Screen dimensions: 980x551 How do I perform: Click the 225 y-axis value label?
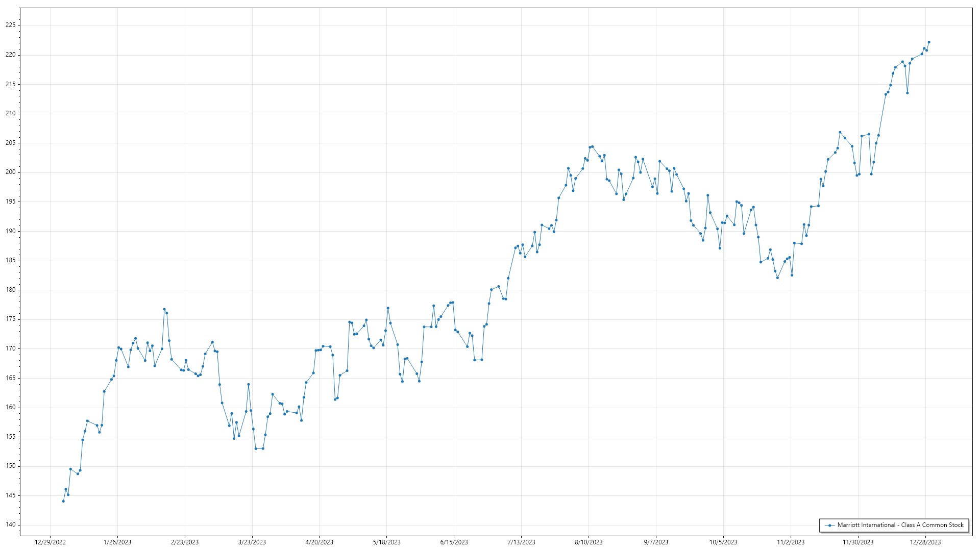[x=11, y=25]
